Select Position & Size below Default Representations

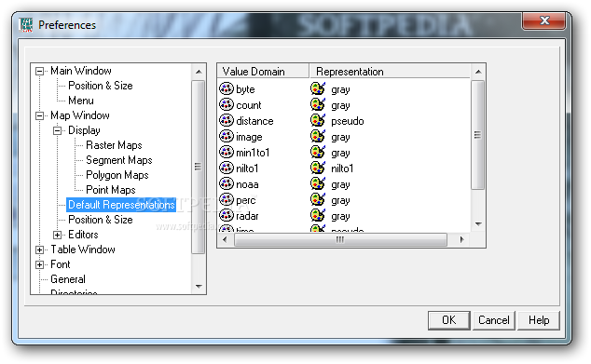click(x=101, y=220)
